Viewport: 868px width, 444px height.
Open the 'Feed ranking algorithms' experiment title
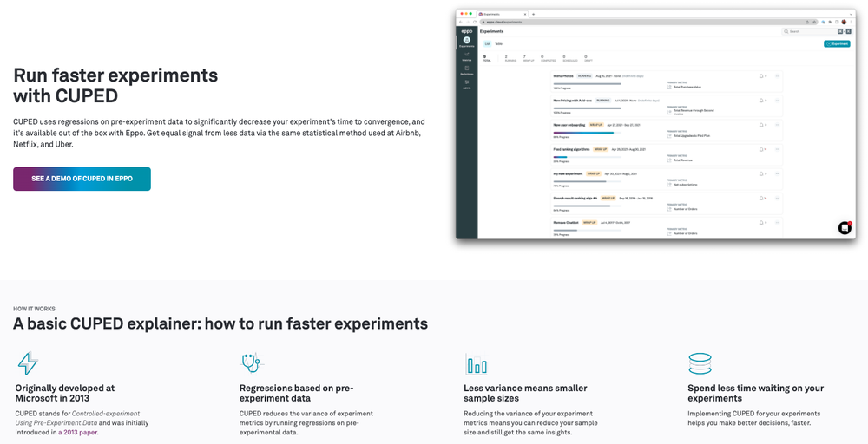click(571, 149)
